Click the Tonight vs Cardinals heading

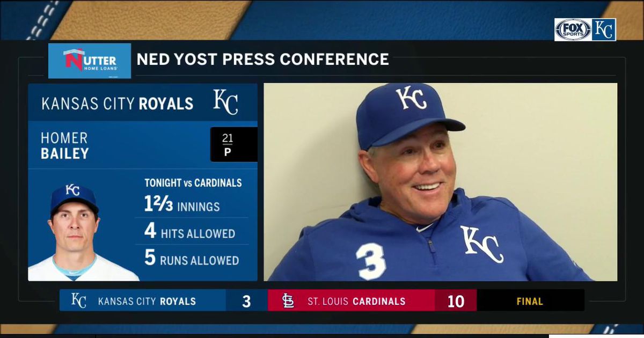pyautogui.click(x=193, y=182)
